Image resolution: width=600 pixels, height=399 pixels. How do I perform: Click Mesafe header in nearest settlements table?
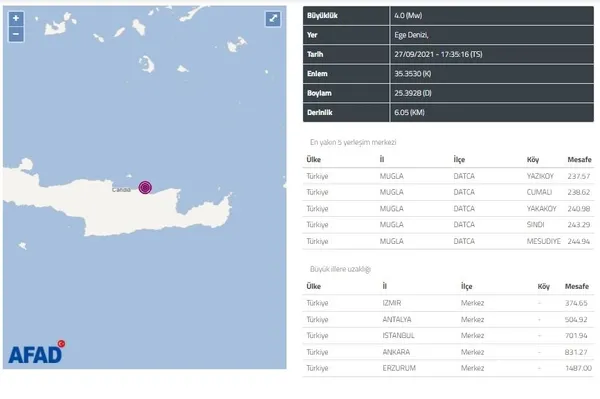tap(579, 160)
